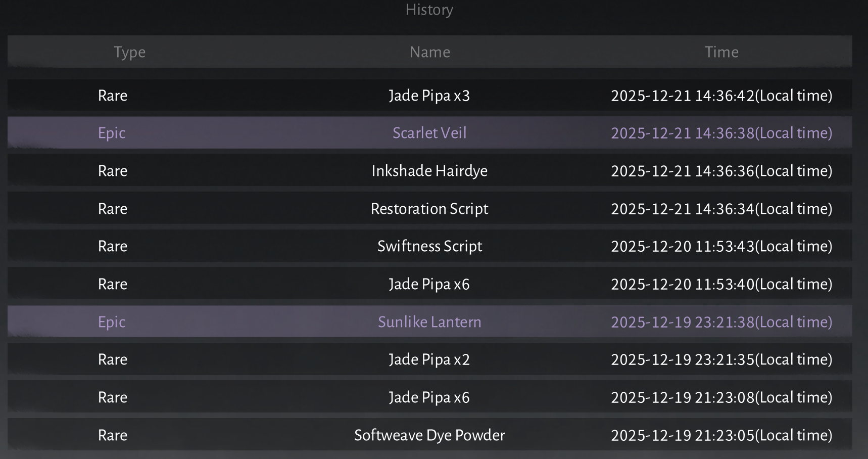The height and width of the screenshot is (459, 868).
Task: Select the Jade Pipa x3 name
Action: click(429, 96)
